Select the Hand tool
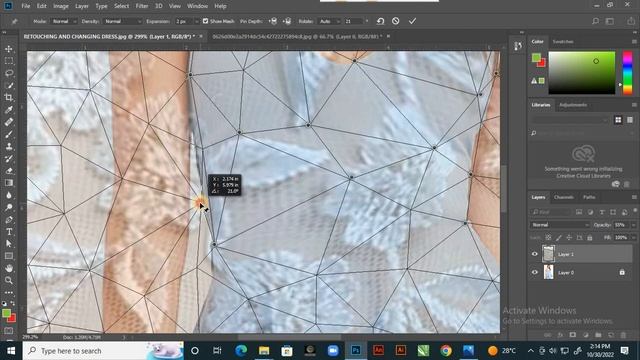 tap(9, 268)
